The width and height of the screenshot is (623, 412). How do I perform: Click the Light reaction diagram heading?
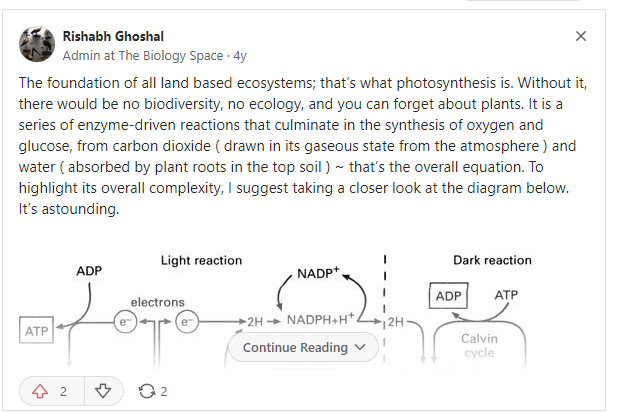pos(201,260)
